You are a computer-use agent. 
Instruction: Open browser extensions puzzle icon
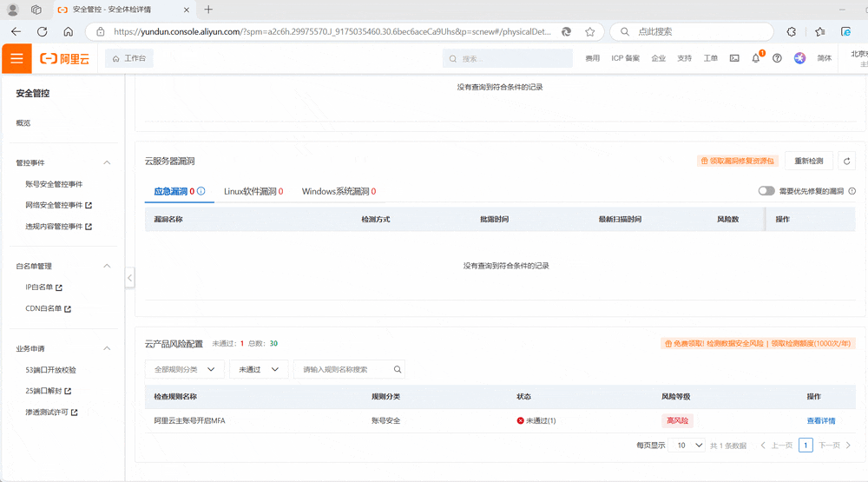click(x=792, y=31)
